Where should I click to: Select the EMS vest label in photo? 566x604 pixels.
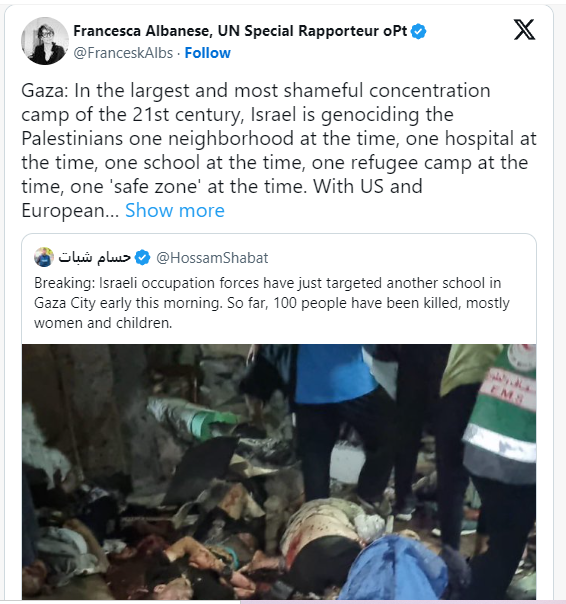coord(508,389)
